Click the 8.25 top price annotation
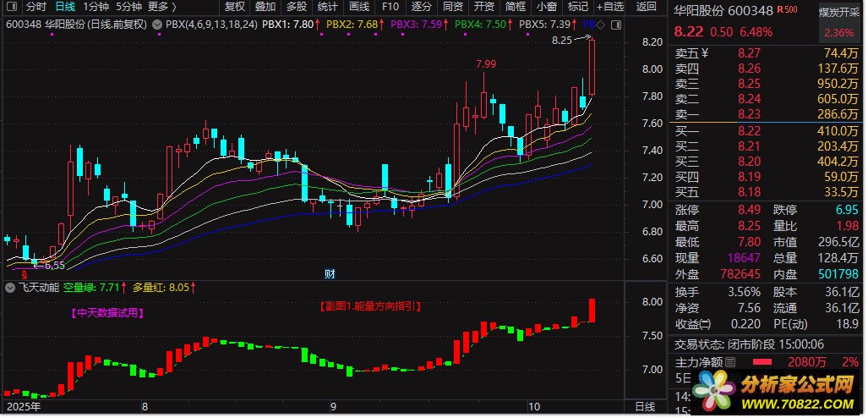Viewport: 868px width, 418px height. tap(562, 40)
